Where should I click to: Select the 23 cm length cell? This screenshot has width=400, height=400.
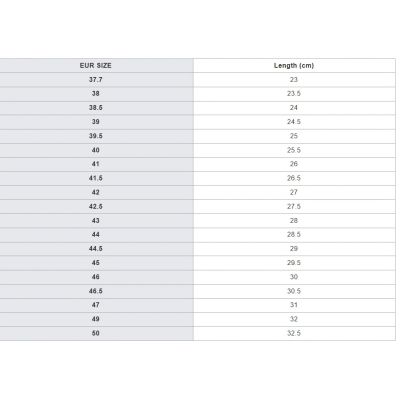coord(294,80)
